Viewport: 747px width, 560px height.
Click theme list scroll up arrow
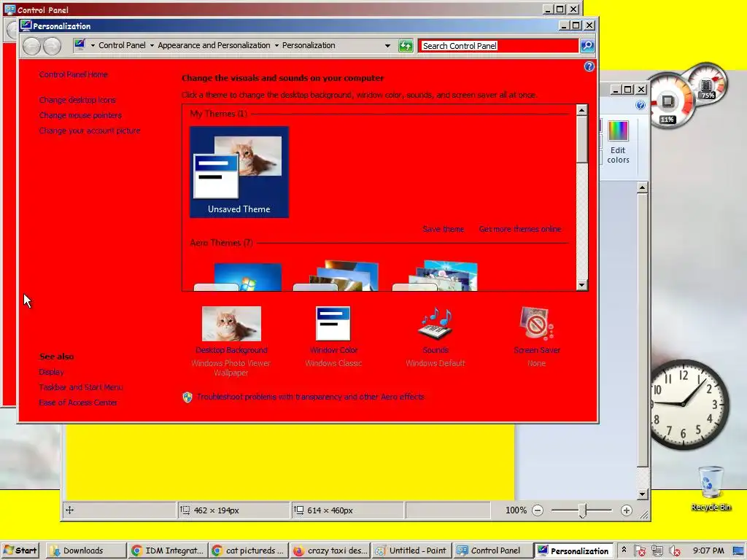tap(581, 110)
